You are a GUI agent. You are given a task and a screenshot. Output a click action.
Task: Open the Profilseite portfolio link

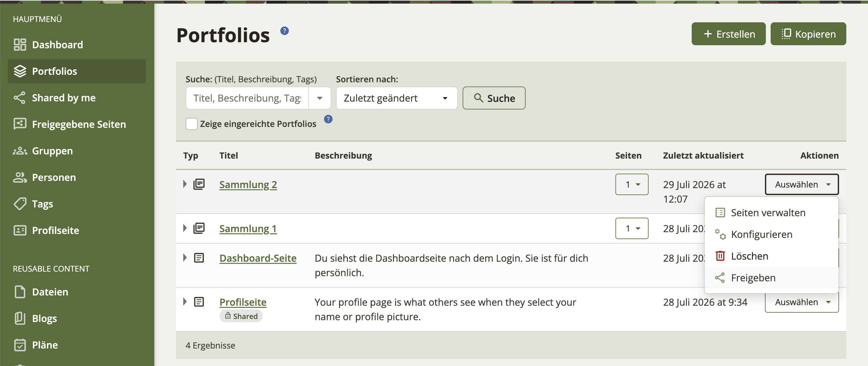243,302
